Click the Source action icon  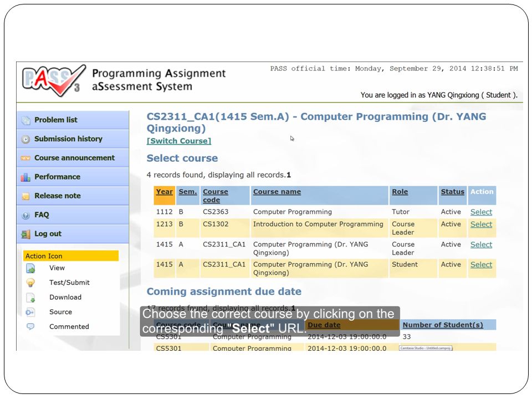(30, 312)
